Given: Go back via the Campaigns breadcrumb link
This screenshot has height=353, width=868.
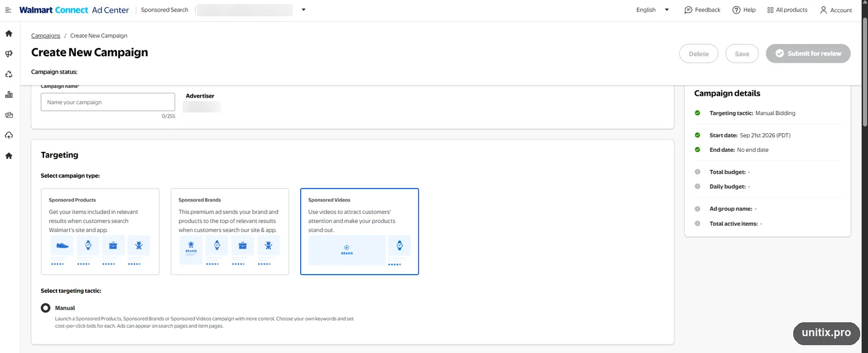Looking at the screenshot, I should (x=46, y=36).
